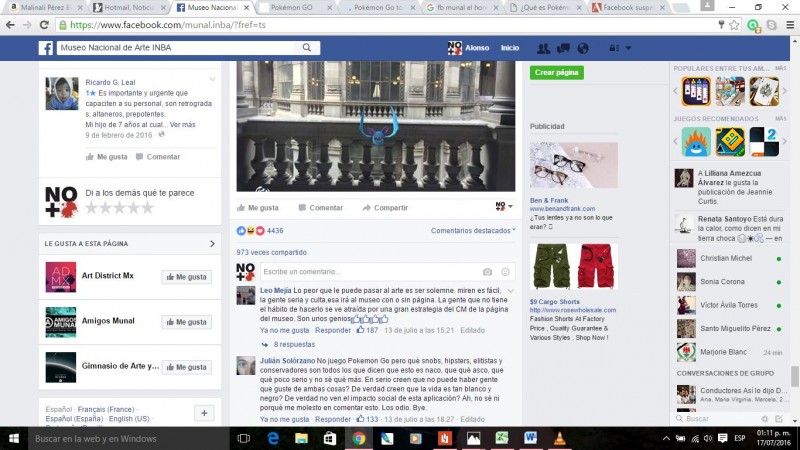Open notifications globe icon
The image size is (800, 450).
pos(583,48)
